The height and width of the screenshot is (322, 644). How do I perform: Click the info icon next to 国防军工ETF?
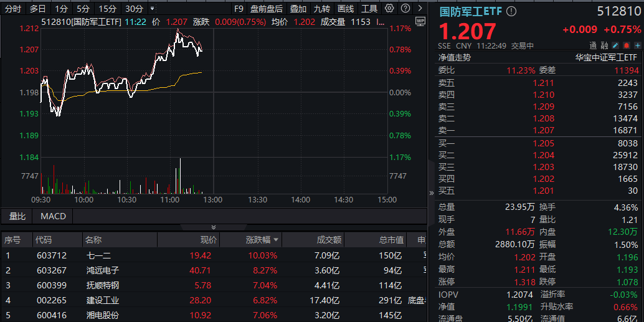point(511,12)
